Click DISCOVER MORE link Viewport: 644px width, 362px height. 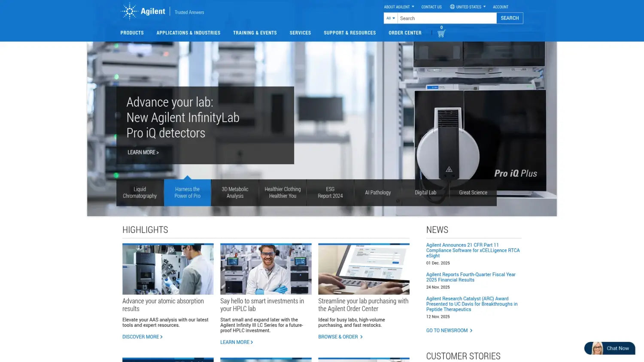(x=142, y=337)
